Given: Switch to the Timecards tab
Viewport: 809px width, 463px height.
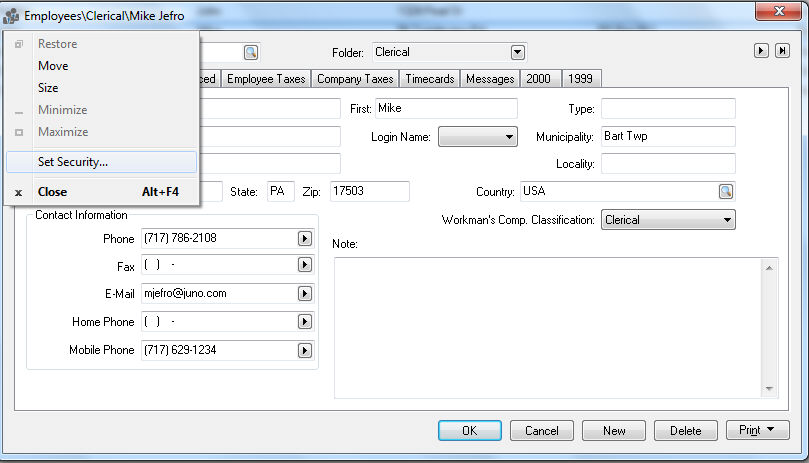Looking at the screenshot, I should [x=430, y=79].
